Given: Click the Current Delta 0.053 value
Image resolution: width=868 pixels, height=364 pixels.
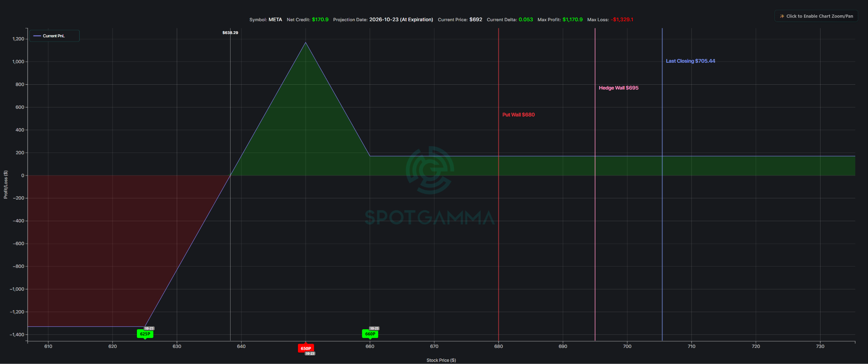Looking at the screenshot, I should pos(526,19).
